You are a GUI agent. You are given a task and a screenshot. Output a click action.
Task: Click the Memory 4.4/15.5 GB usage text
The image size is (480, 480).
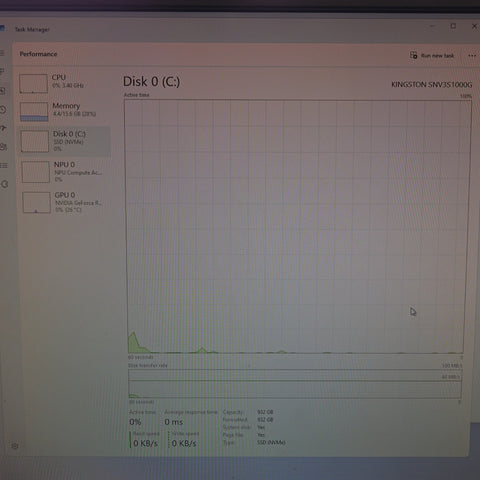74,114
